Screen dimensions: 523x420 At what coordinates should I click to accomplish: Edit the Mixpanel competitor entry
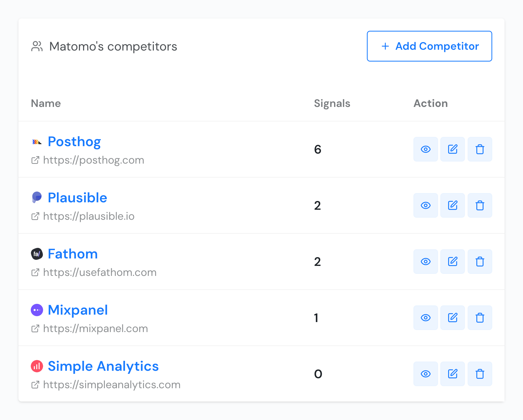click(x=452, y=318)
